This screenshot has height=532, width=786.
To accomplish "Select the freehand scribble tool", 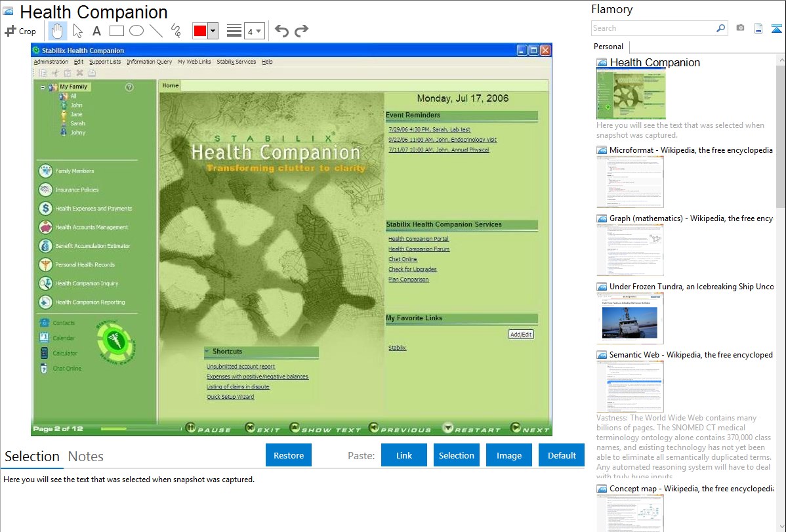I will [x=176, y=31].
